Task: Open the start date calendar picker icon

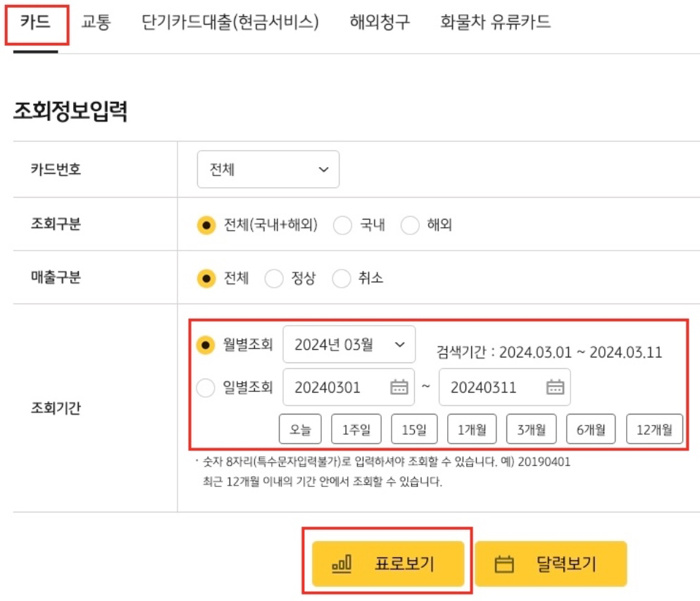Action: coord(399,387)
